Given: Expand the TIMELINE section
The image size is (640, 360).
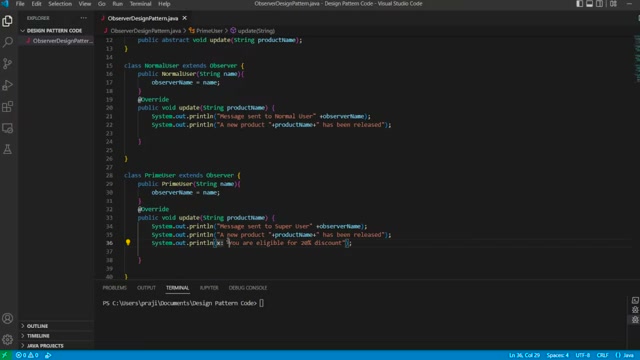Looking at the screenshot, I should click(57, 336).
